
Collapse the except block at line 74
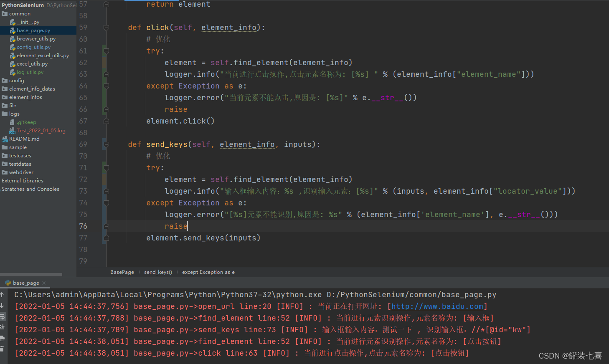click(x=106, y=203)
